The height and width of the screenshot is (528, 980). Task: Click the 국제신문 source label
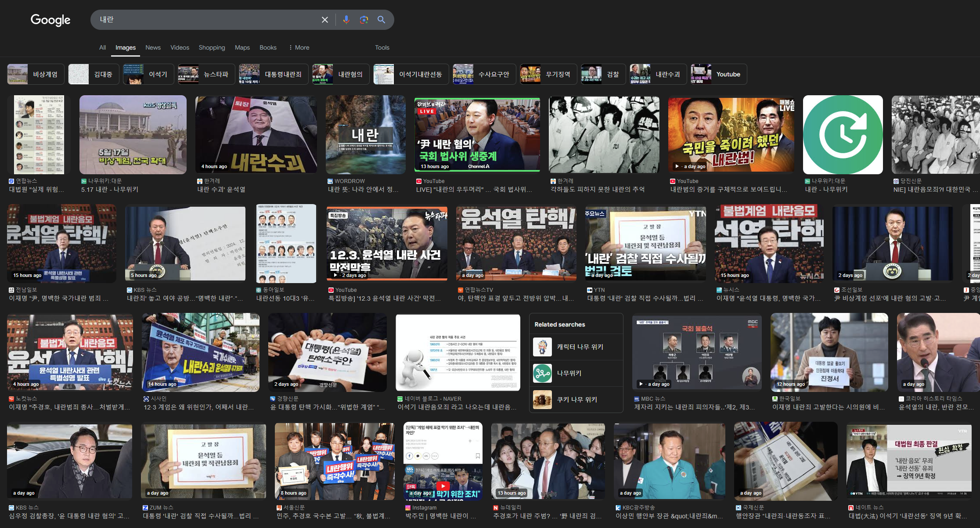(753, 507)
